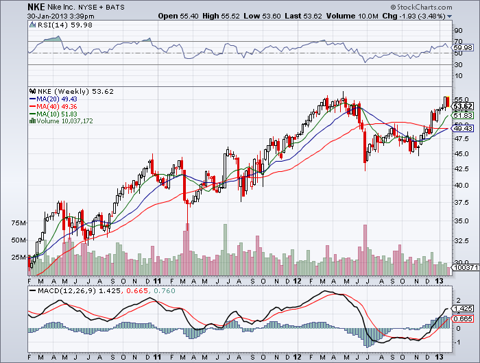
Task: Click the 51.83 MA(10) price tag
Action: [463, 115]
